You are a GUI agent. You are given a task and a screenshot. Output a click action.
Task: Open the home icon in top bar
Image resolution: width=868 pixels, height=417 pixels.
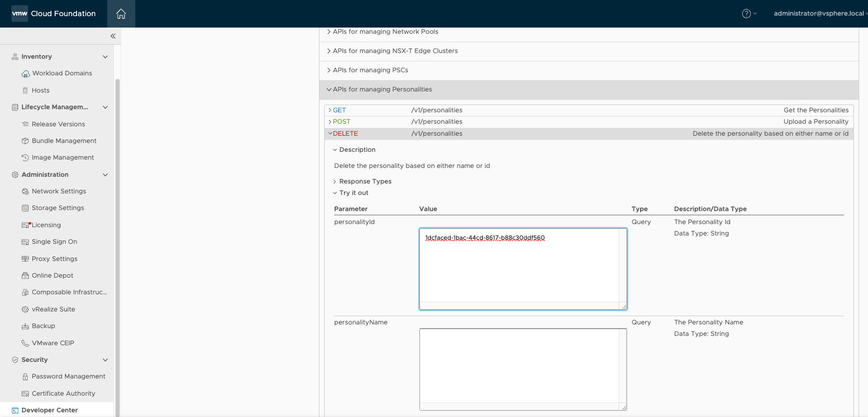click(x=121, y=14)
